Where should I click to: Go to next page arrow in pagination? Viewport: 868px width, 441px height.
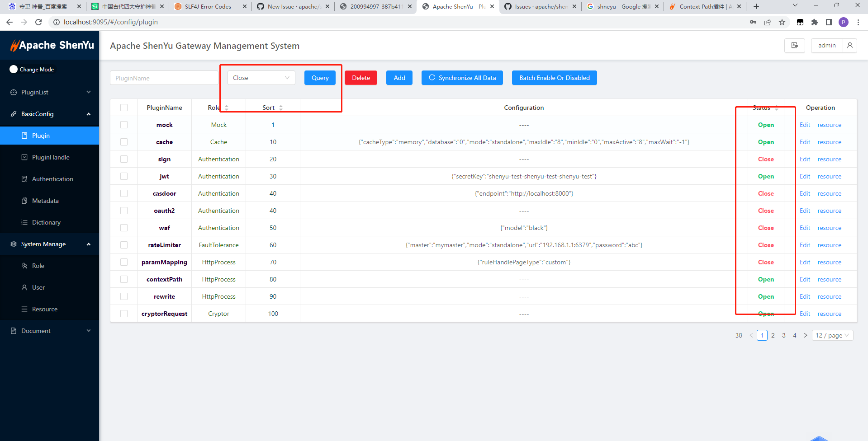(x=806, y=335)
